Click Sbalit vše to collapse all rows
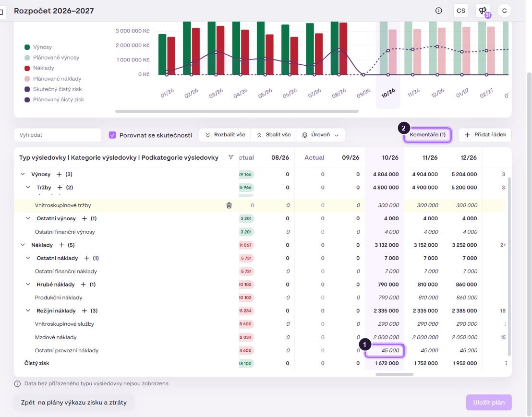 274,135
